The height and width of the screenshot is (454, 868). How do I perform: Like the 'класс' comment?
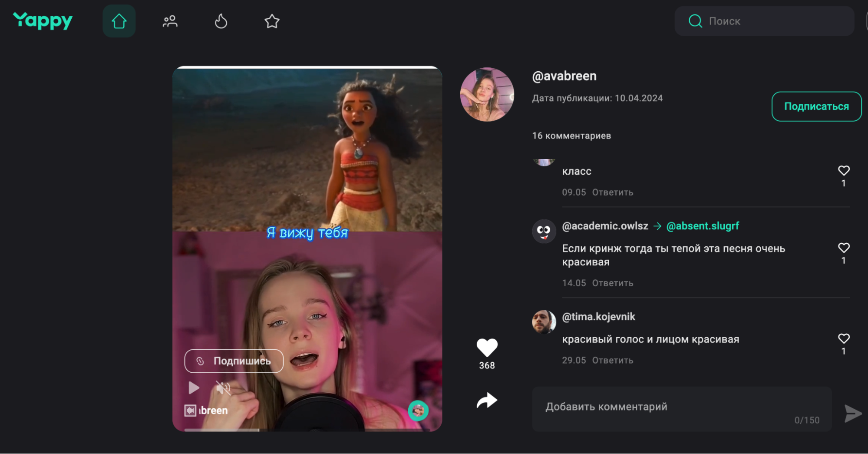(x=844, y=171)
